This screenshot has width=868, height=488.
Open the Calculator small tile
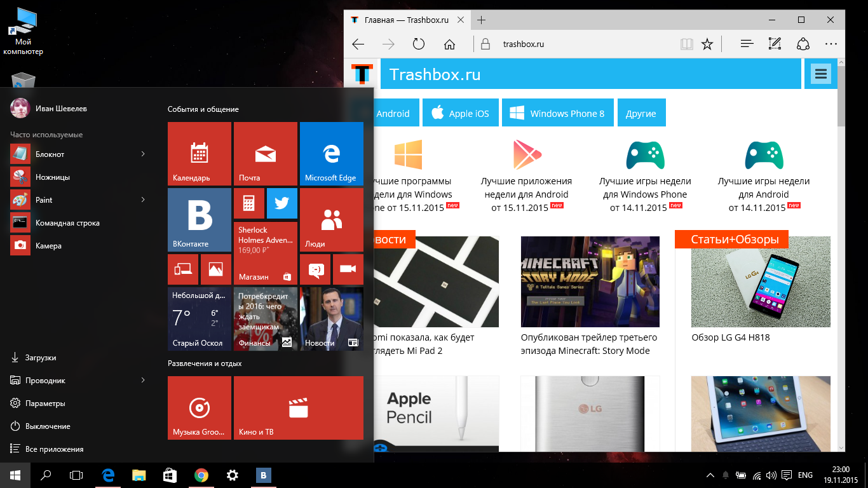pyautogui.click(x=248, y=203)
